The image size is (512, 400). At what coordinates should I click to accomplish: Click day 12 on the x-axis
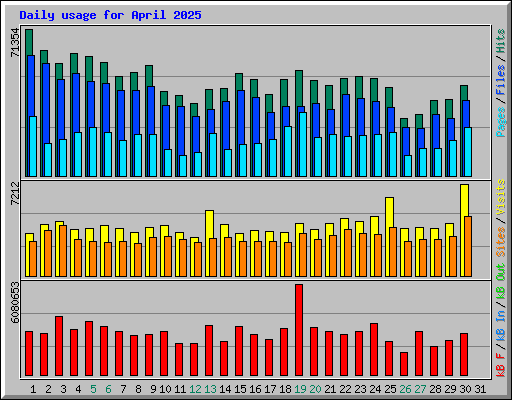point(195,389)
